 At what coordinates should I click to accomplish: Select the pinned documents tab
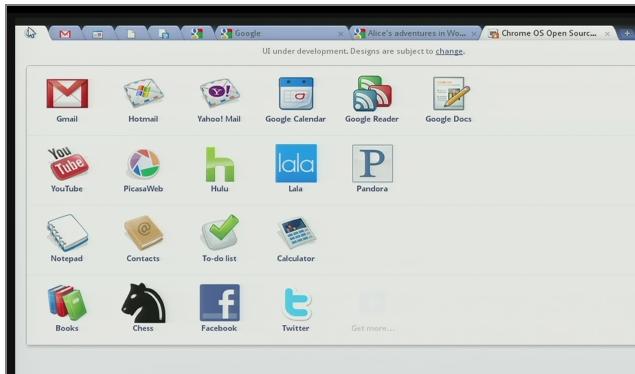(x=164, y=34)
